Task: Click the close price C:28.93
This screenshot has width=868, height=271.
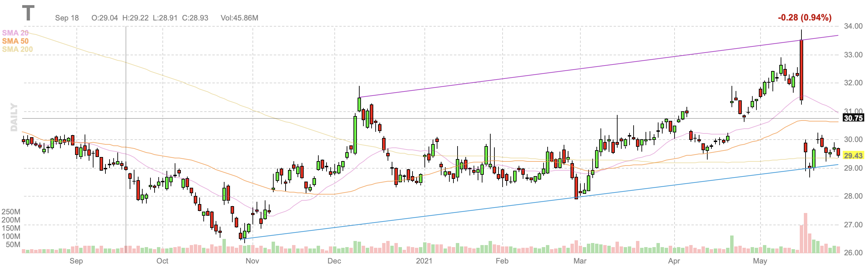Action: [x=195, y=18]
